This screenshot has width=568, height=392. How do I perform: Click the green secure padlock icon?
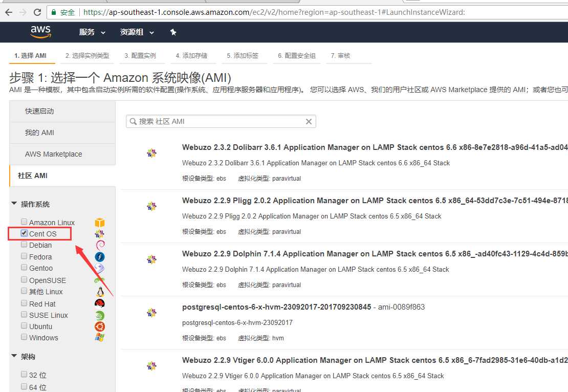tap(54, 12)
